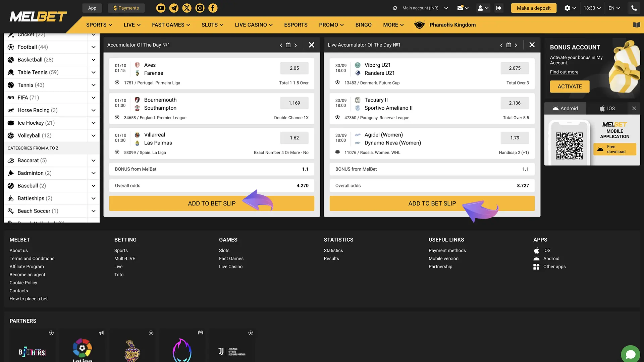Image resolution: width=644 pixels, height=362 pixels.
Task: Click ACTIVATE bonus account button
Action: pos(570,86)
